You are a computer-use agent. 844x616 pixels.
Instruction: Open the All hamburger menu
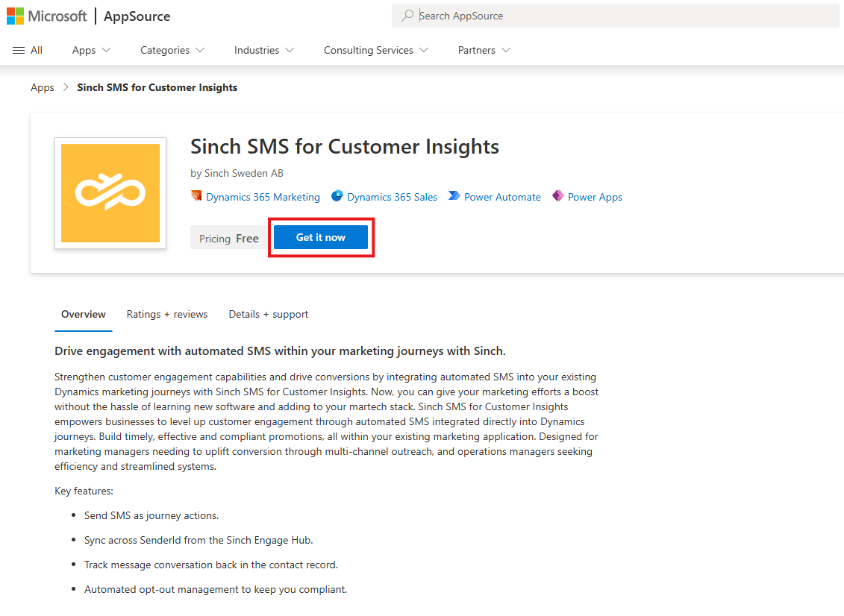point(28,50)
